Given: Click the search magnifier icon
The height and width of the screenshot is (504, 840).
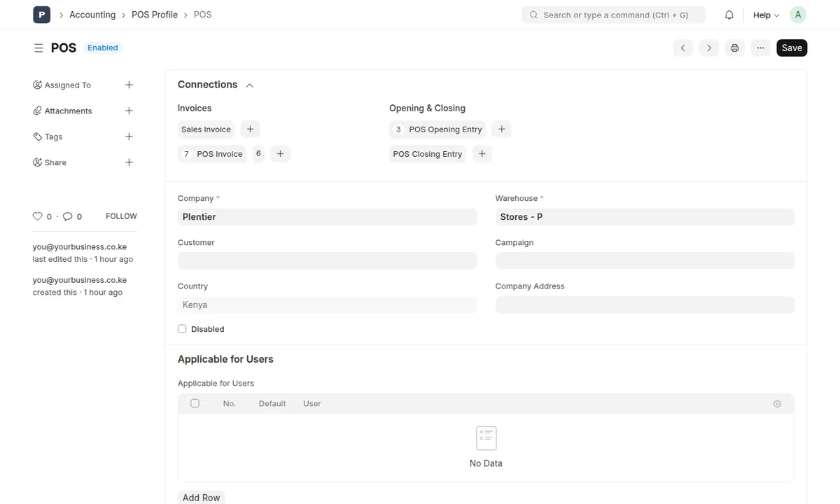Looking at the screenshot, I should pos(534,15).
